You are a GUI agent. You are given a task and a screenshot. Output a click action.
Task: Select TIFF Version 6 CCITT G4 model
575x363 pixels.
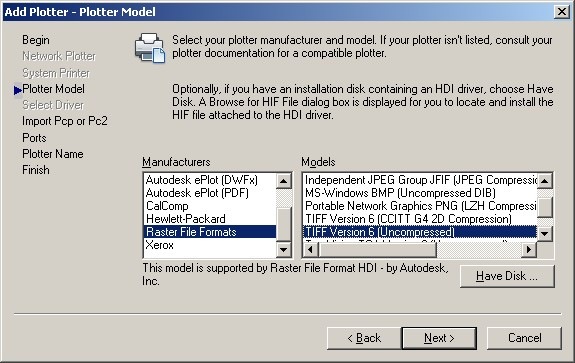(x=420, y=219)
